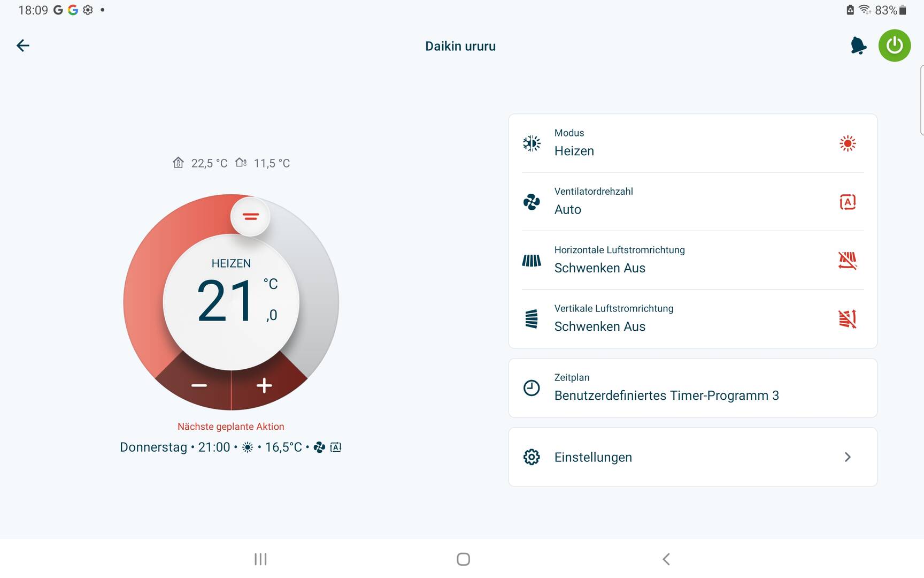Click the settings gear in status bar
The image size is (924, 578).
tap(88, 10)
